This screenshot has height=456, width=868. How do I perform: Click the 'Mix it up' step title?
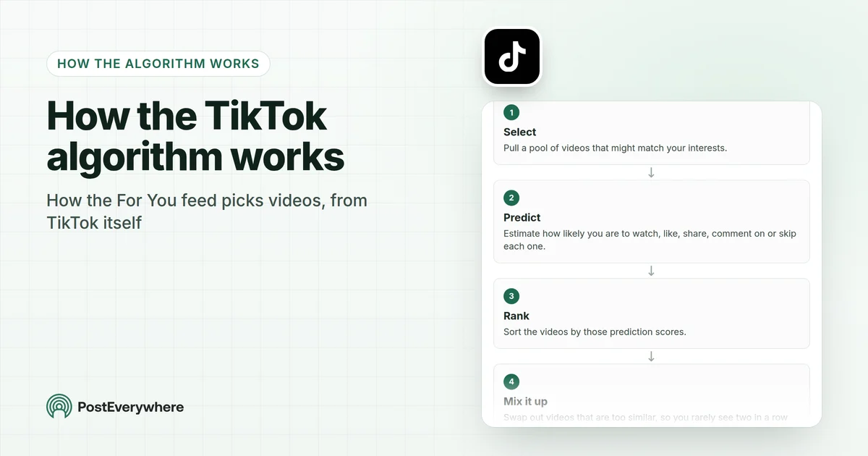click(x=526, y=401)
